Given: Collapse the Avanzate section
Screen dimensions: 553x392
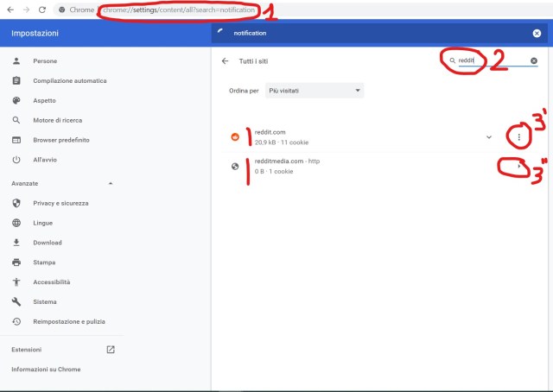Looking at the screenshot, I should tap(110, 184).
